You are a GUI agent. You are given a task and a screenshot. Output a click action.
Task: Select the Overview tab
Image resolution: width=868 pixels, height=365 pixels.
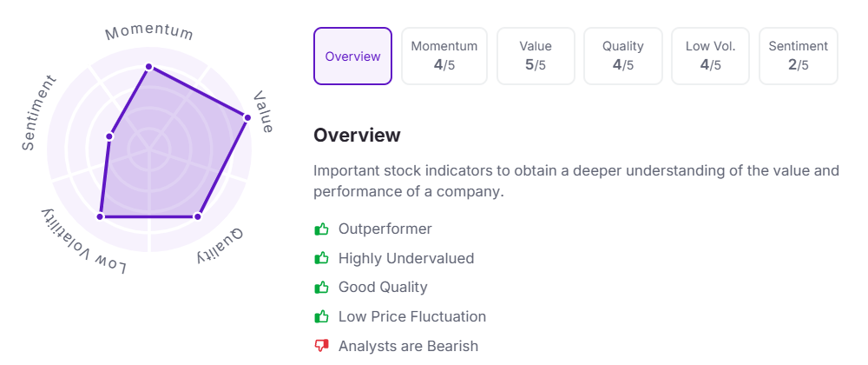352,56
